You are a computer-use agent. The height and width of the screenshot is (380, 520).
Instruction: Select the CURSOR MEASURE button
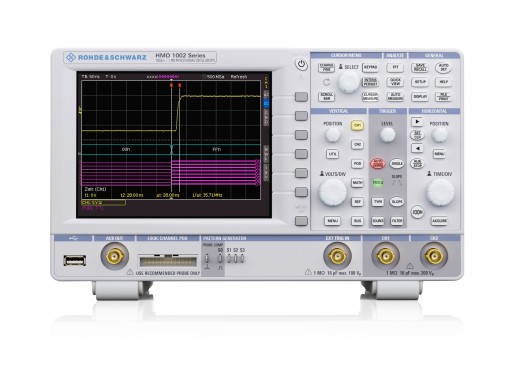[x=370, y=97]
